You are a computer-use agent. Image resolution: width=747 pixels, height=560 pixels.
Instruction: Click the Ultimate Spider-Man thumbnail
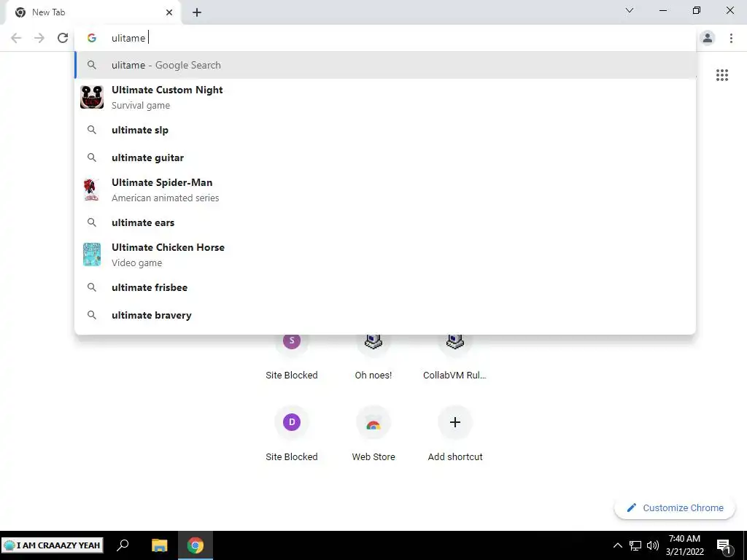click(x=91, y=190)
